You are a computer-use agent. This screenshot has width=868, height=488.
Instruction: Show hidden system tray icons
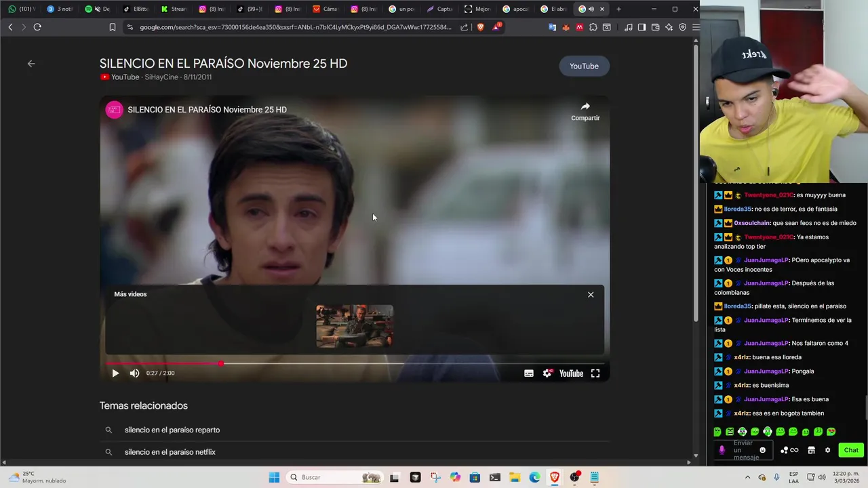(x=748, y=477)
